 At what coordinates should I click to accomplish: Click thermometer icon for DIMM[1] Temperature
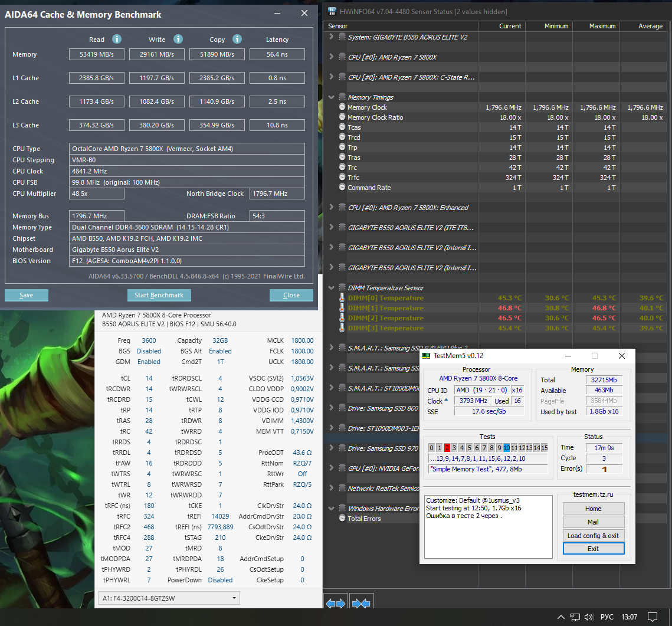[x=342, y=308]
